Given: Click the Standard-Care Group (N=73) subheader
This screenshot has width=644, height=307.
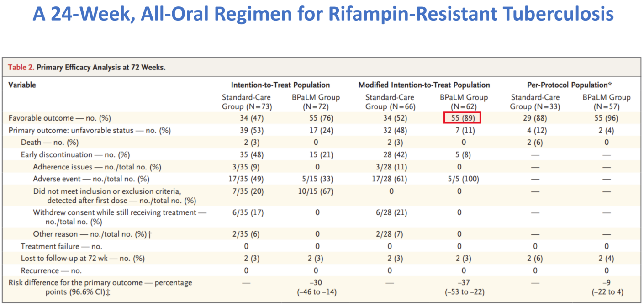Looking at the screenshot, I should click(246, 102).
